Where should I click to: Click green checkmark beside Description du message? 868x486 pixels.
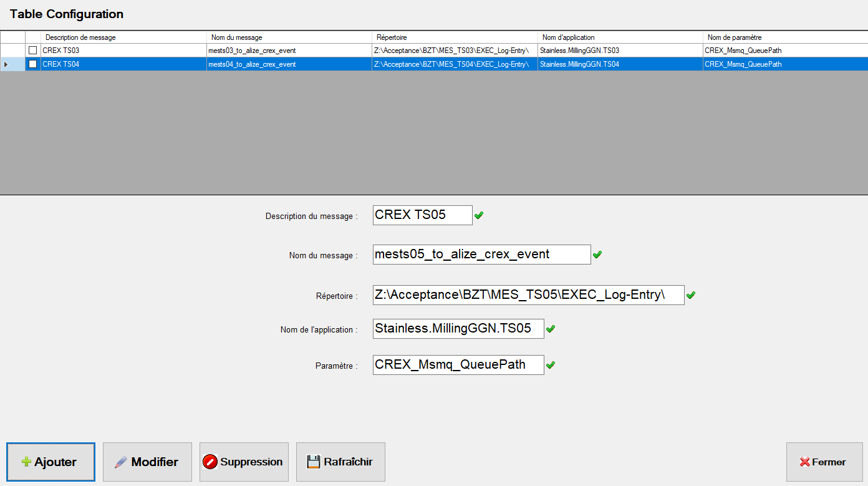tap(479, 216)
